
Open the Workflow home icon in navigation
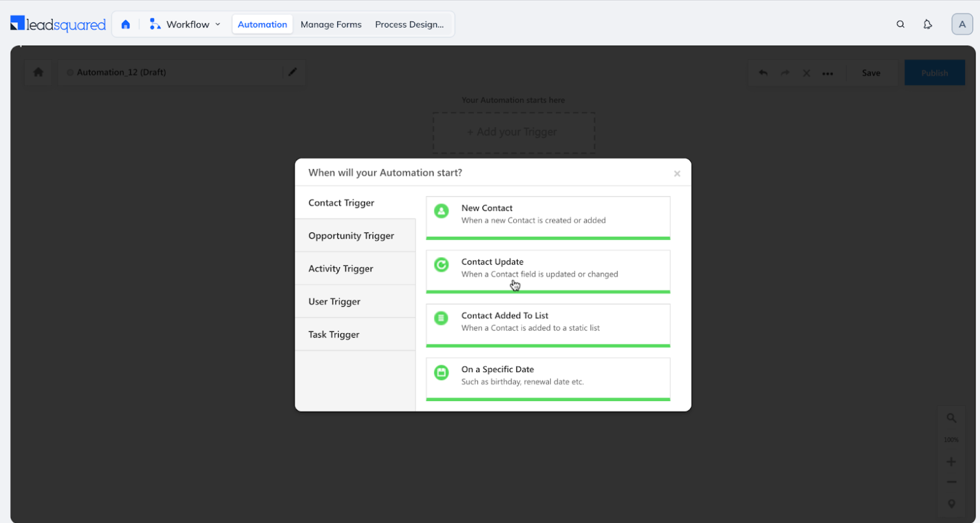(126, 24)
